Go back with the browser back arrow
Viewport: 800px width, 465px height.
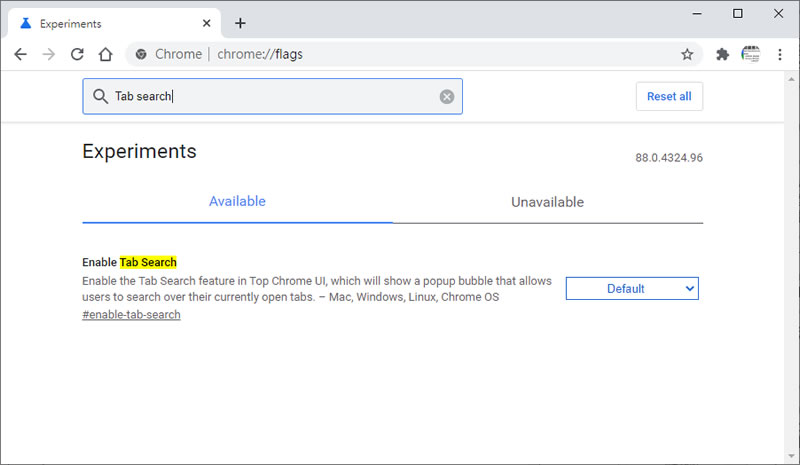[x=20, y=54]
